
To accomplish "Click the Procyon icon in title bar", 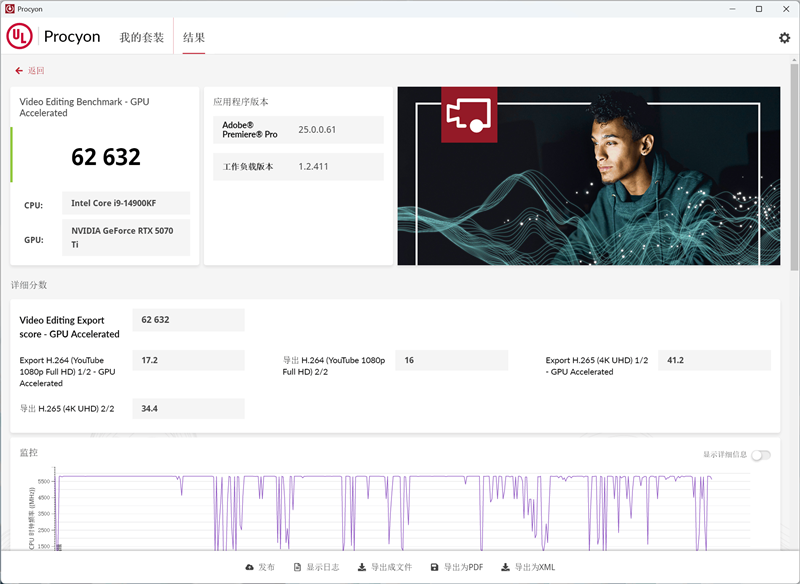I will pos(9,8).
